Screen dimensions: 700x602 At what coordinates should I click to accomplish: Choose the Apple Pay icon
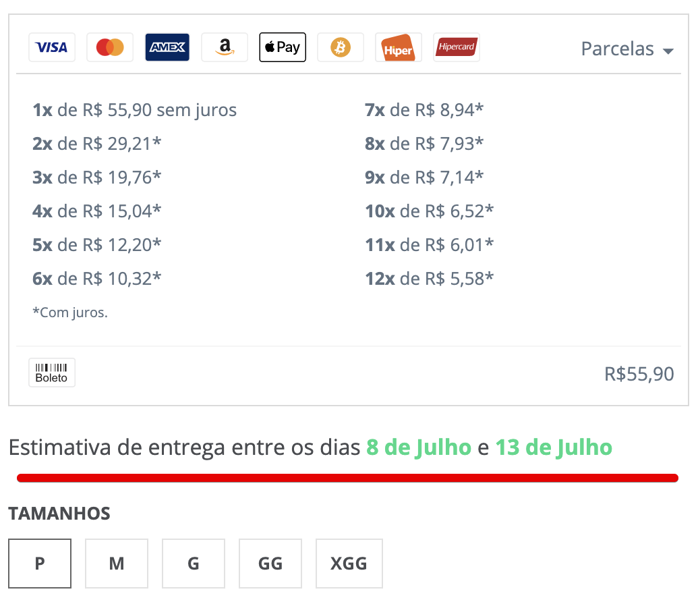[x=283, y=47]
